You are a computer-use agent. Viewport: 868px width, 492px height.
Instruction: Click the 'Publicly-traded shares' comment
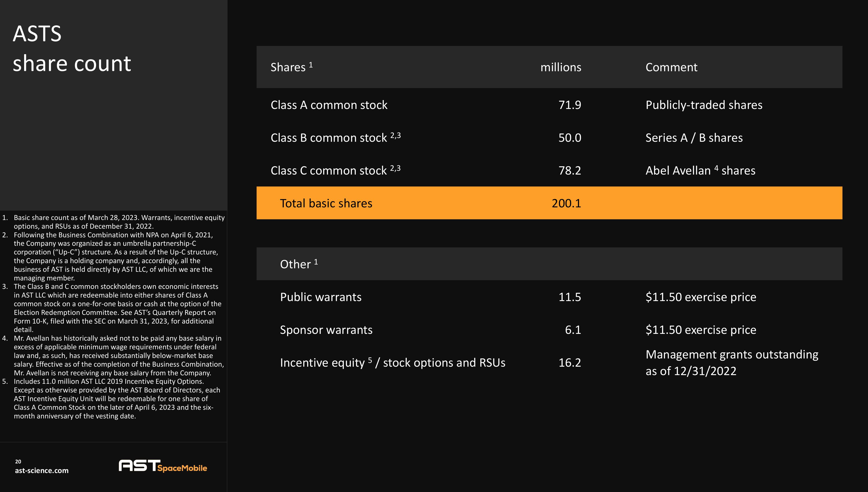coord(704,105)
